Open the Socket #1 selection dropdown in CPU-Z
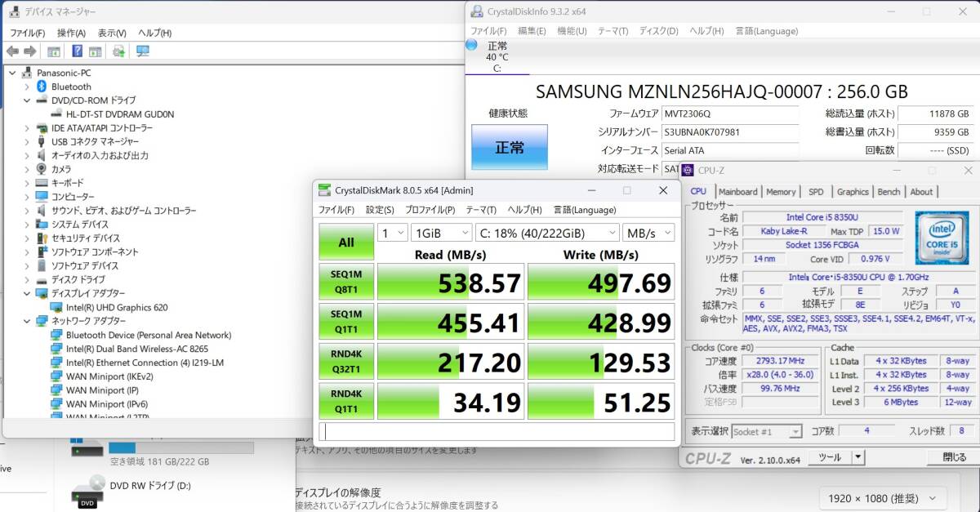 [766, 431]
